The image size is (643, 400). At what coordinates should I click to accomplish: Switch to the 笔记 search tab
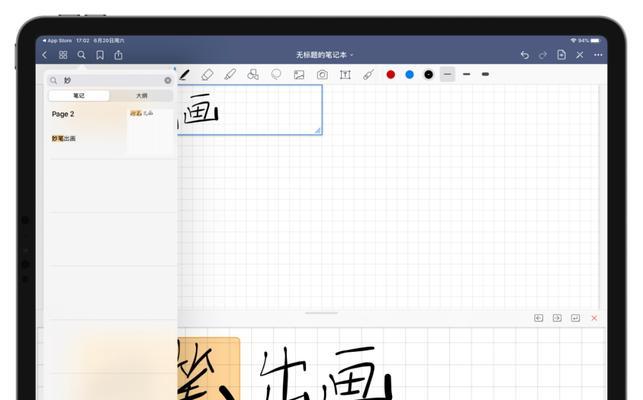click(79, 96)
